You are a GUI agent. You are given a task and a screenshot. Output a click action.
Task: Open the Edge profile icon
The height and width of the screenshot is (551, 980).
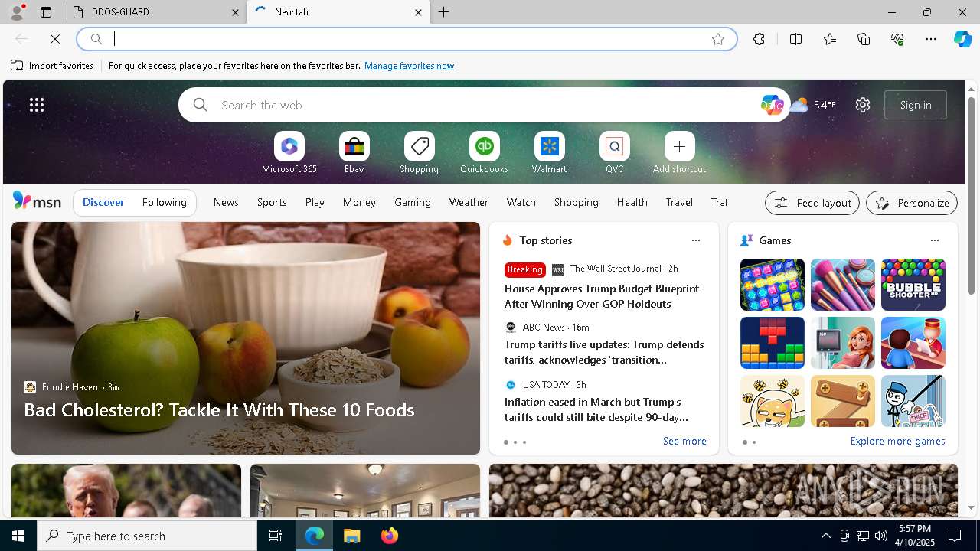click(16, 12)
